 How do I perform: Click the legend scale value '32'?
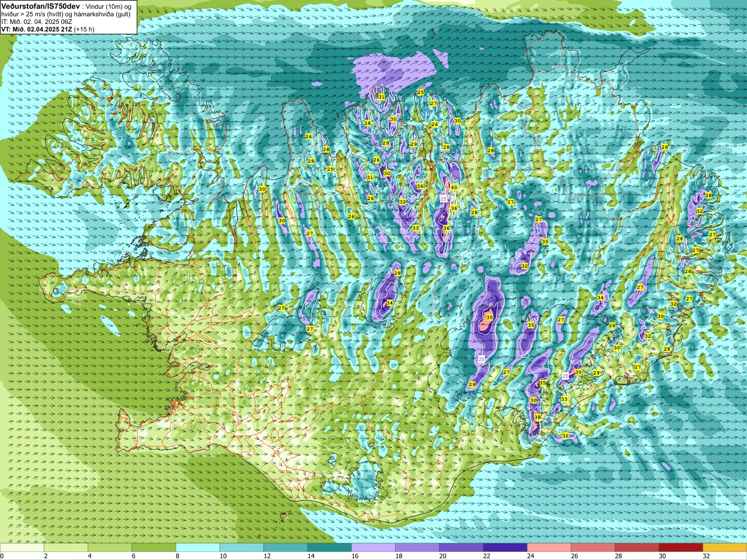[706, 556]
